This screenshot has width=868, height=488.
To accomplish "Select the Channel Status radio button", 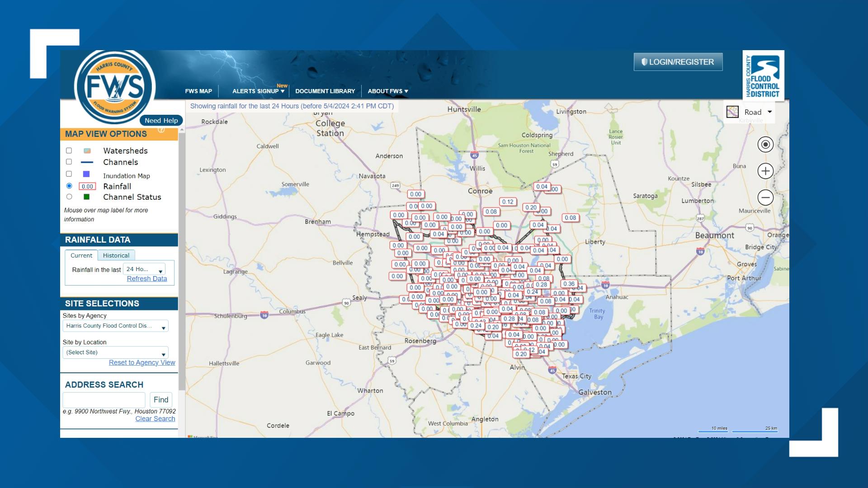I will tap(69, 196).
